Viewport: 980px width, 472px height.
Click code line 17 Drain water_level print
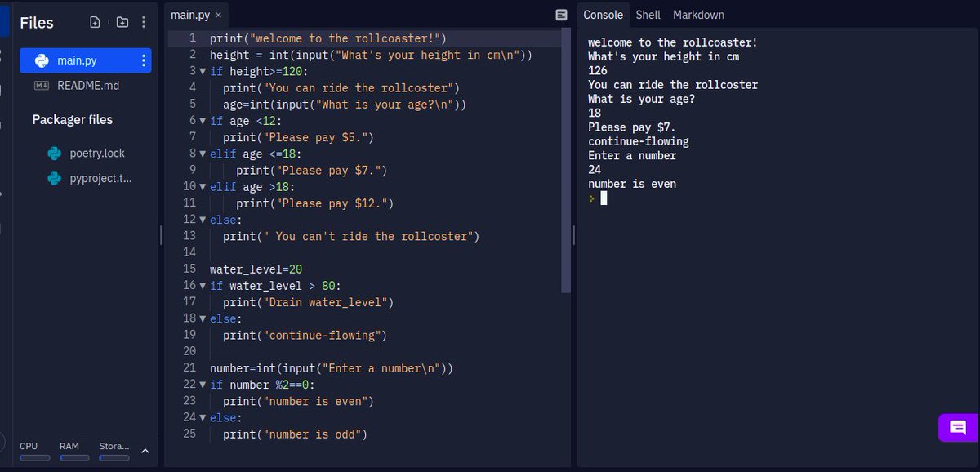coord(309,302)
